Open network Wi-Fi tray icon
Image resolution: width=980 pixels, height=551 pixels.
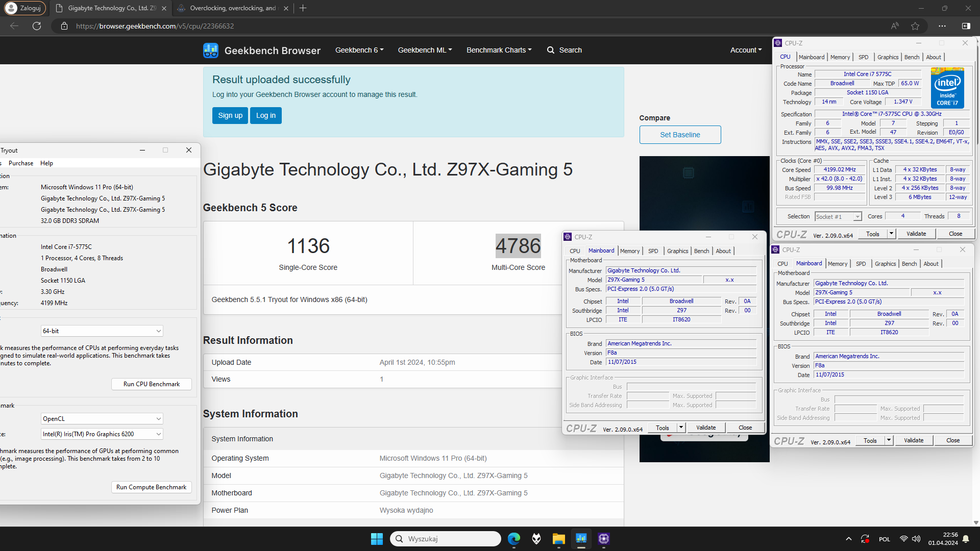pyautogui.click(x=904, y=539)
